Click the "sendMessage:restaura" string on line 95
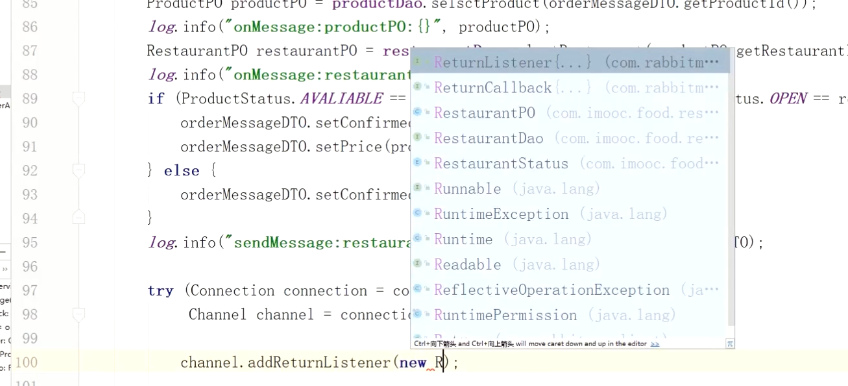848x386 pixels. pos(319,243)
